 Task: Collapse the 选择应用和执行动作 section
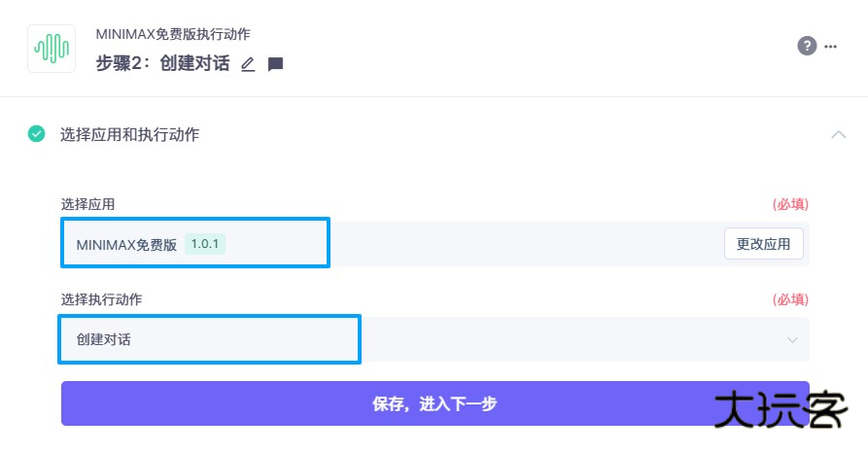tap(838, 134)
